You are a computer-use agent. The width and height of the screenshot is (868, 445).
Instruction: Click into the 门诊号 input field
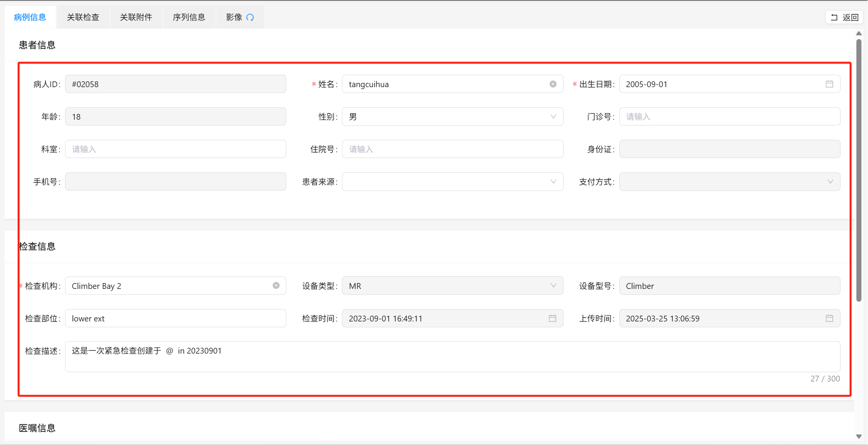point(729,117)
